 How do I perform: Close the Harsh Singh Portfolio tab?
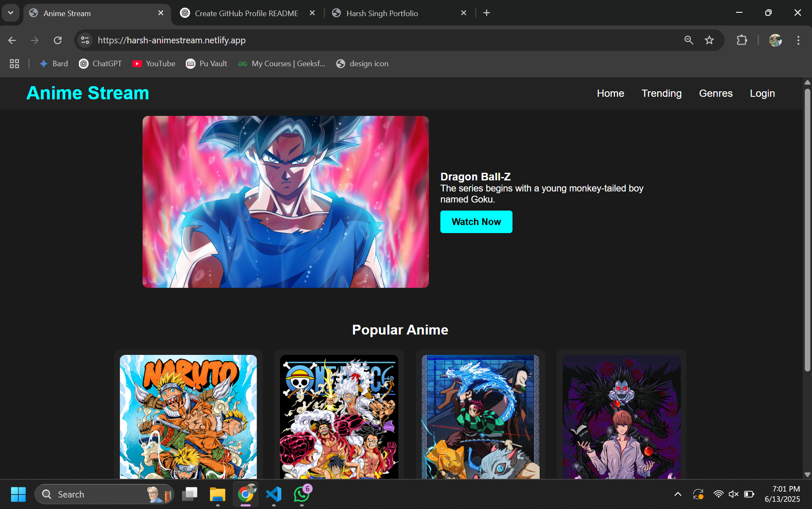pyautogui.click(x=464, y=13)
